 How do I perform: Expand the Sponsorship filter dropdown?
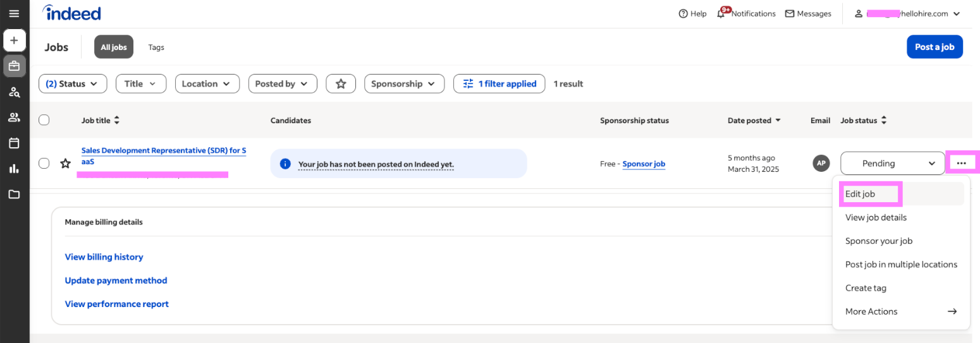click(403, 83)
